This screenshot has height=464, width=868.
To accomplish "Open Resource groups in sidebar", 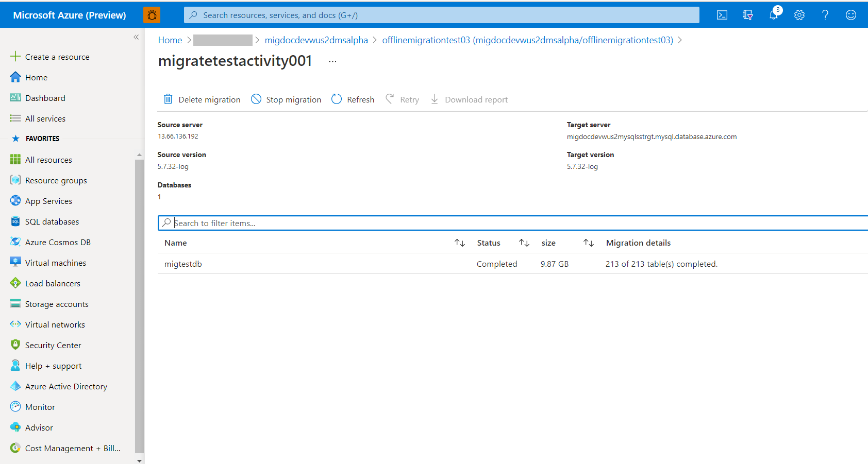I will [56, 180].
